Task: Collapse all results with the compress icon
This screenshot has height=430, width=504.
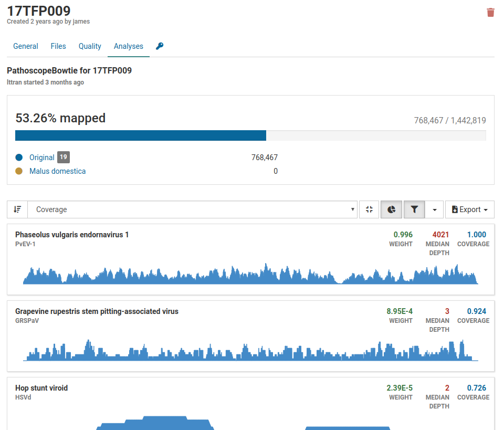Action: [x=369, y=209]
